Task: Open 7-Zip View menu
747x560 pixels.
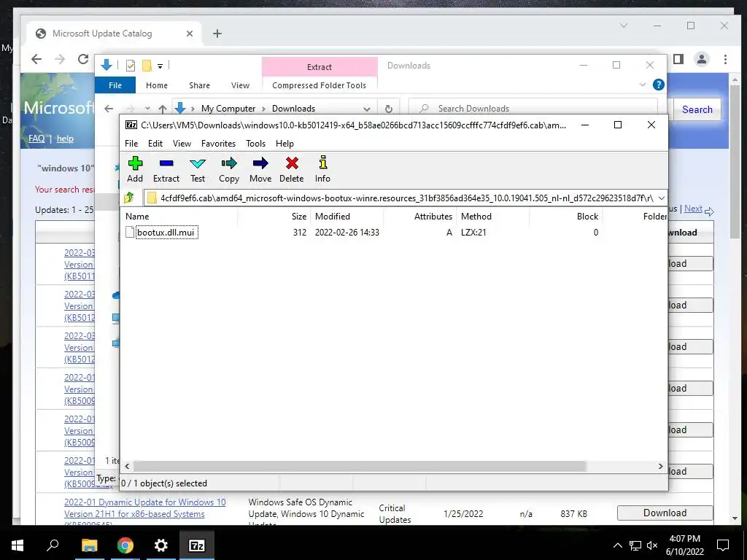Action: [x=182, y=144]
